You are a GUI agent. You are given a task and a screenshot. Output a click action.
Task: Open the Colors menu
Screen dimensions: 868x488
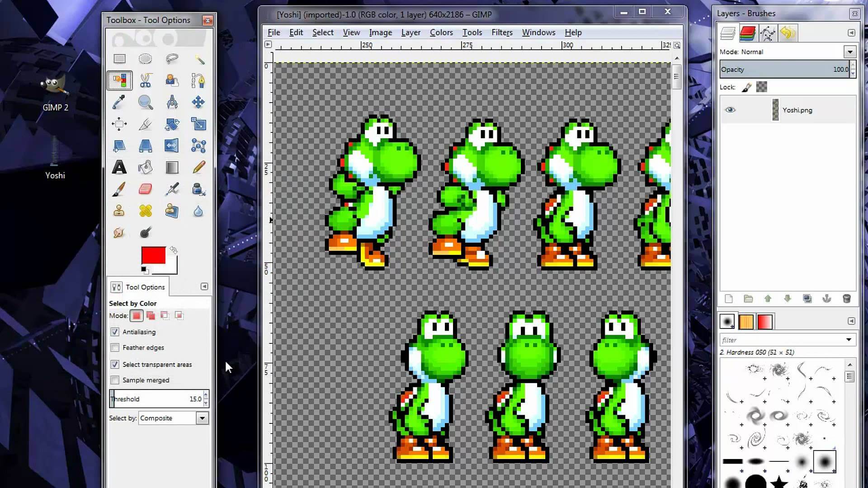click(x=441, y=32)
